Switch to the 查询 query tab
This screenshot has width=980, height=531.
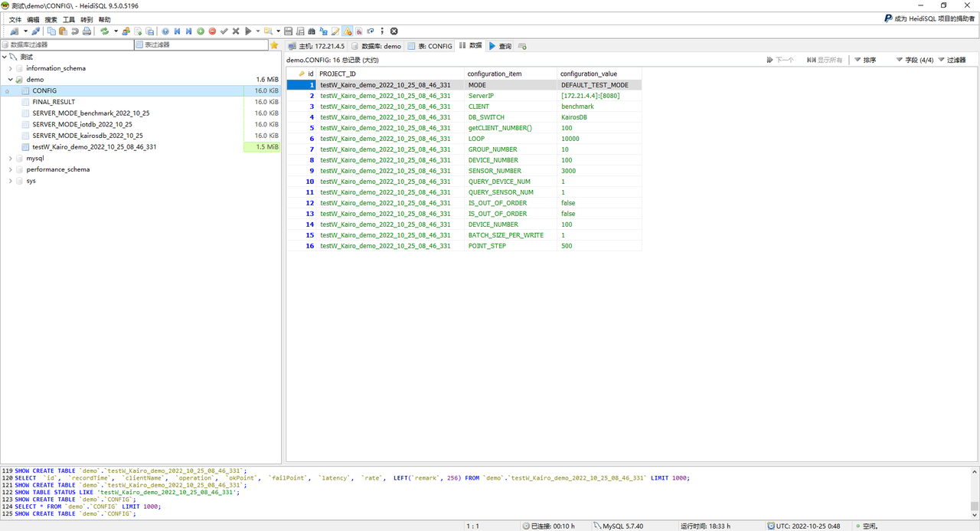click(500, 46)
